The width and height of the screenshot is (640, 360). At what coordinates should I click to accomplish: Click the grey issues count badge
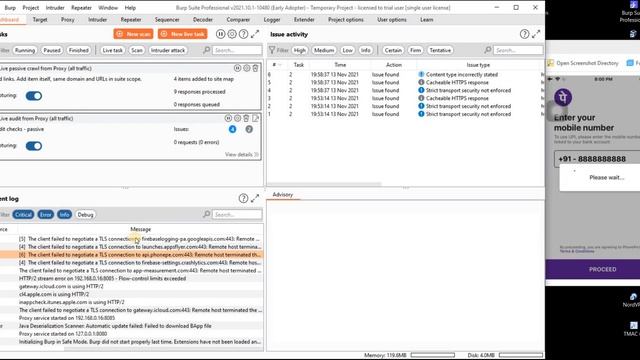[249, 129]
